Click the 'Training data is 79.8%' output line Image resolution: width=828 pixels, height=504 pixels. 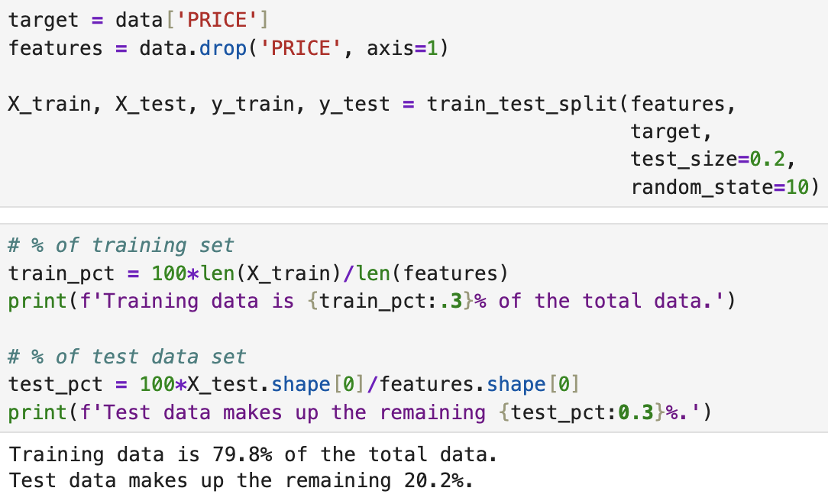252,455
